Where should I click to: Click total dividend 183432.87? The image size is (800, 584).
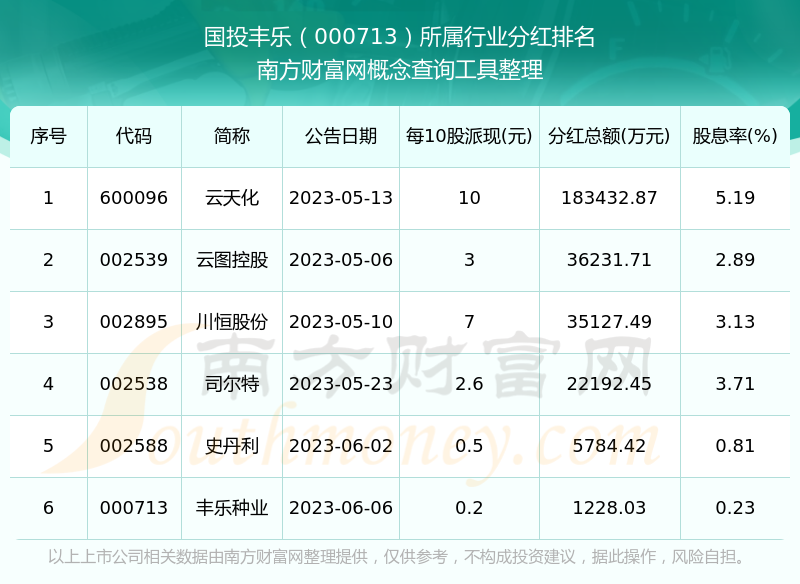pyautogui.click(x=609, y=198)
